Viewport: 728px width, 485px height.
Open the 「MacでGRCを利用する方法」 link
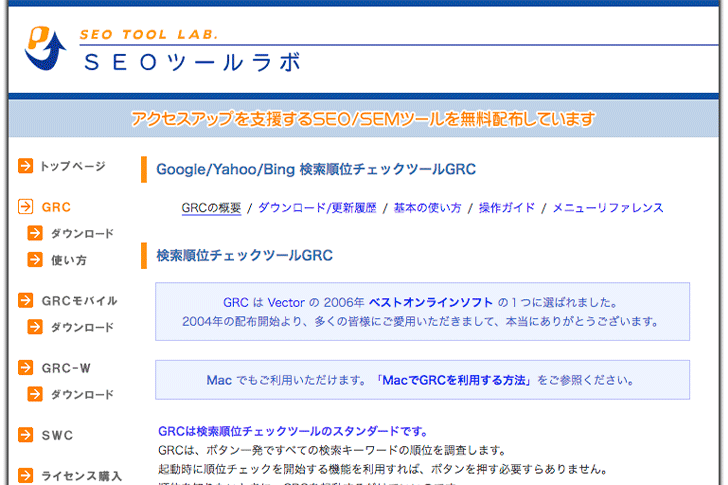click(453, 381)
